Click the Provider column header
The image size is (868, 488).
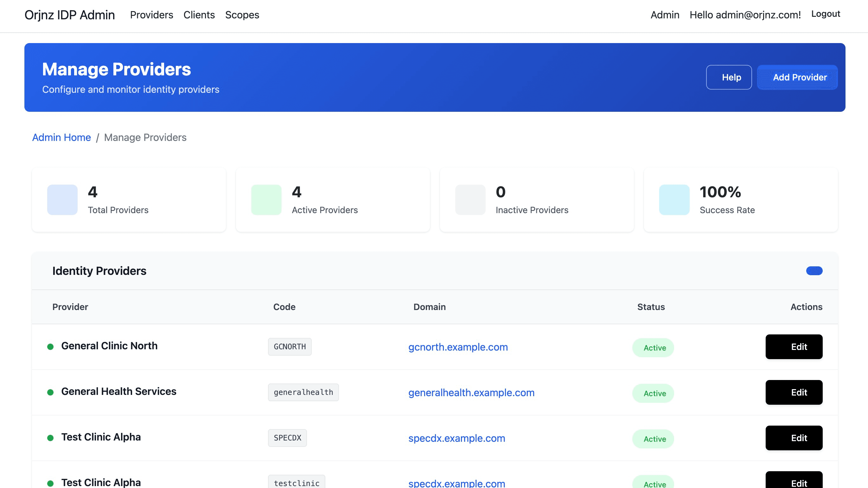coord(70,307)
